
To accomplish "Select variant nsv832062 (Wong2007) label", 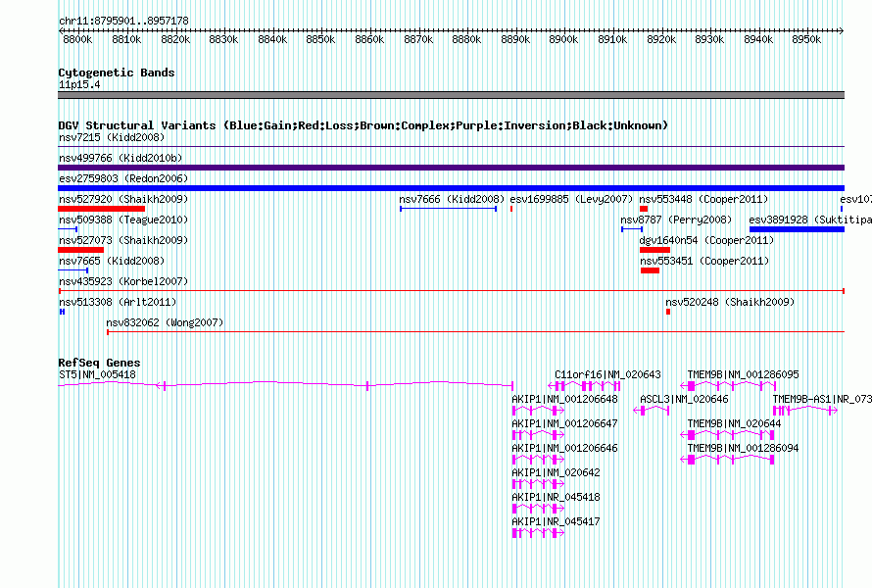I will tap(165, 322).
